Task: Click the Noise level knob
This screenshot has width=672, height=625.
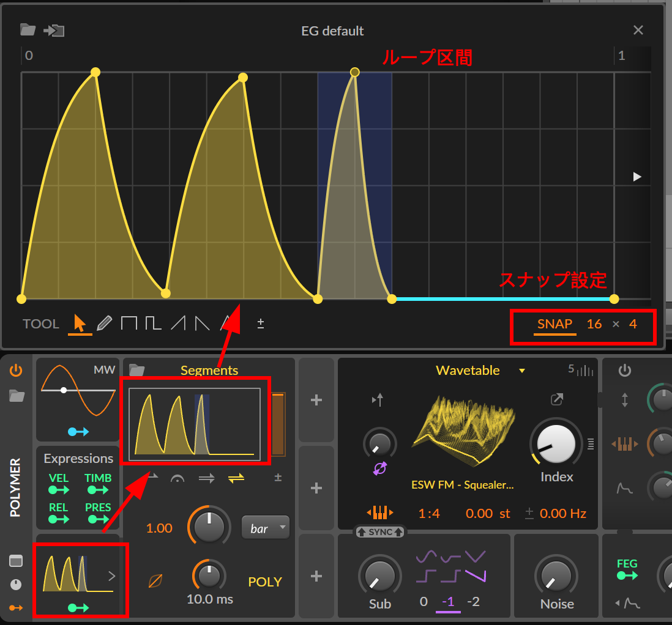Action: [x=556, y=576]
